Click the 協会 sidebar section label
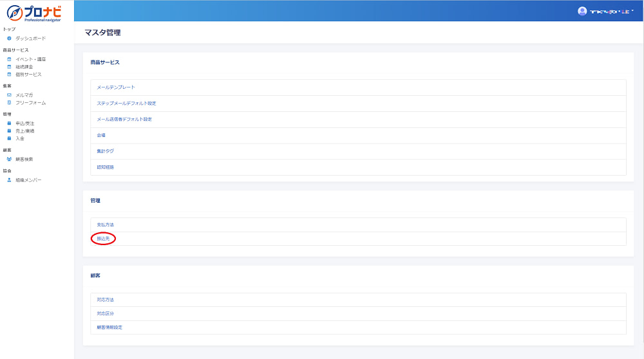Screen dimensions: 644x359 point(7,170)
